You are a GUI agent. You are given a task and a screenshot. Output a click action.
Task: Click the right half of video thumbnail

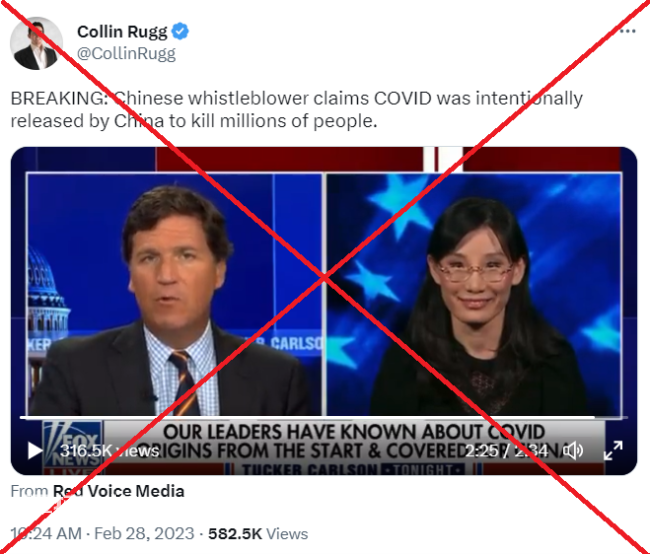pyautogui.click(x=474, y=294)
